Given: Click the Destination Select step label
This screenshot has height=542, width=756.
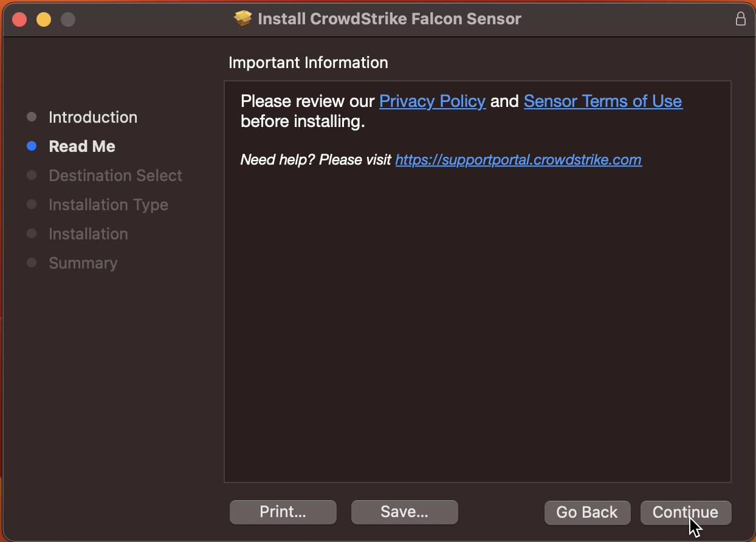Looking at the screenshot, I should click(115, 176).
